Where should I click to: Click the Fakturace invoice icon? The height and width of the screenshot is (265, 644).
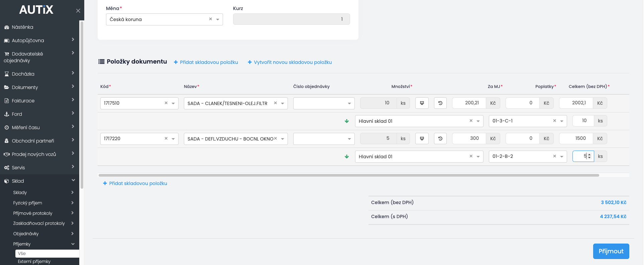point(6,101)
